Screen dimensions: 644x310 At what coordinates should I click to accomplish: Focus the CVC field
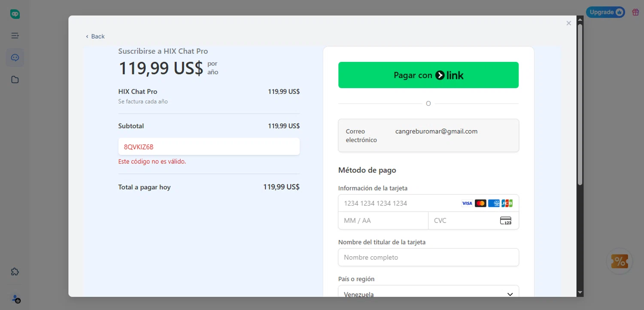474,221
